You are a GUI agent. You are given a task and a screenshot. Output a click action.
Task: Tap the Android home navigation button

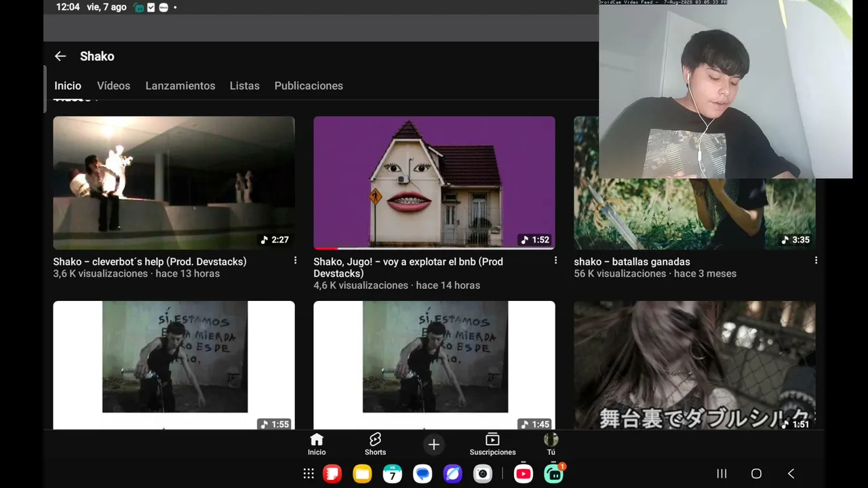pyautogui.click(x=756, y=474)
